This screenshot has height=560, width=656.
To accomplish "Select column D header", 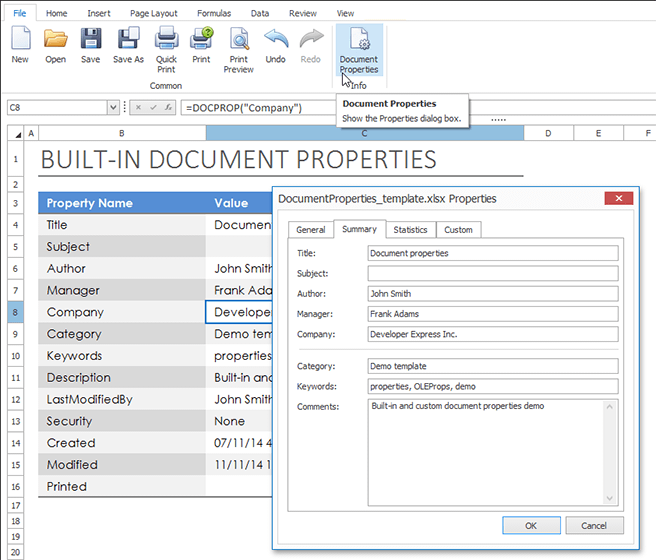I will click(x=552, y=133).
